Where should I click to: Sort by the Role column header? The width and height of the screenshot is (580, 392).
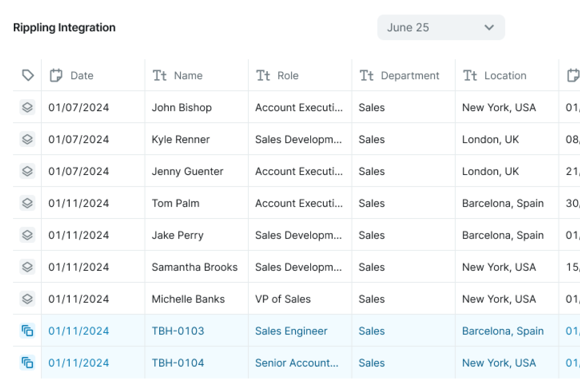coord(288,75)
